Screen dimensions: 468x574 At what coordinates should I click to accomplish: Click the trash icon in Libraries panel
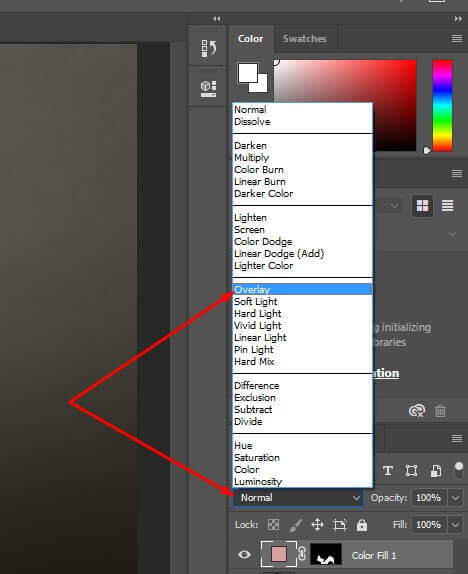(440, 411)
